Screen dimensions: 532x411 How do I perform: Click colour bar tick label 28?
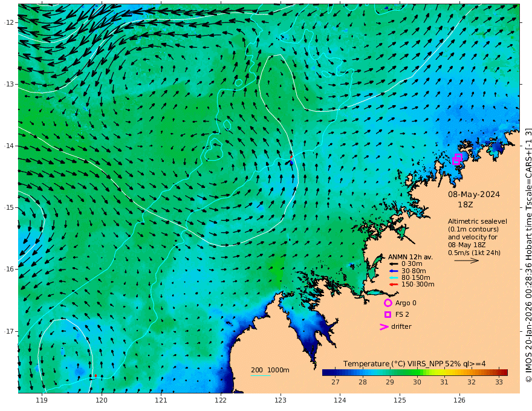(363, 382)
